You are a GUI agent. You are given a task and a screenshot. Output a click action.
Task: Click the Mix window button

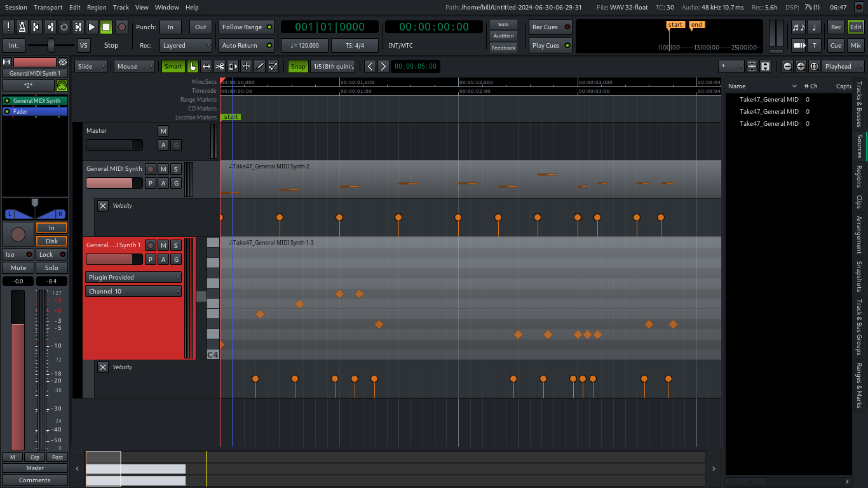click(x=855, y=45)
